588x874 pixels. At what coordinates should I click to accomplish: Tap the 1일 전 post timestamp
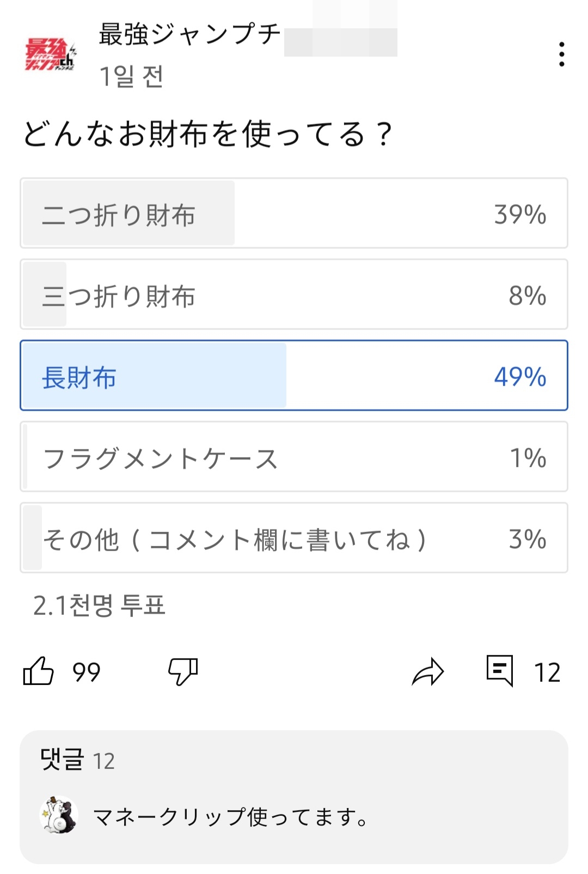(131, 76)
